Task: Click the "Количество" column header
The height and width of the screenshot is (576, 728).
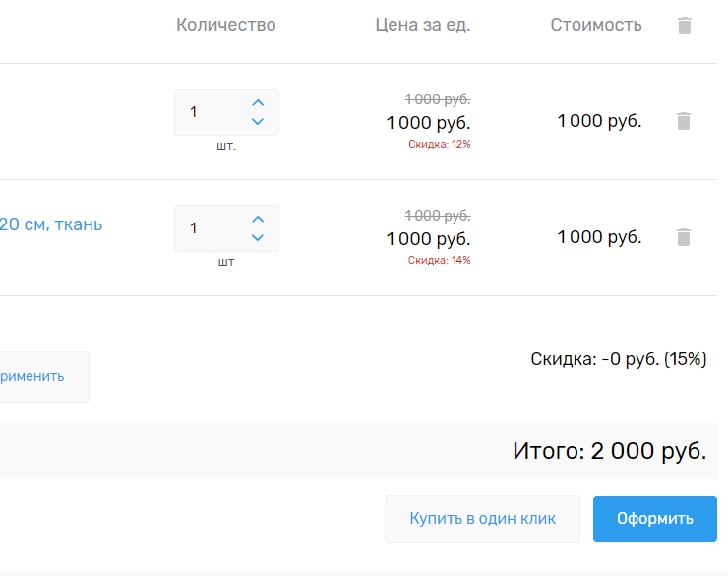Action: click(226, 25)
